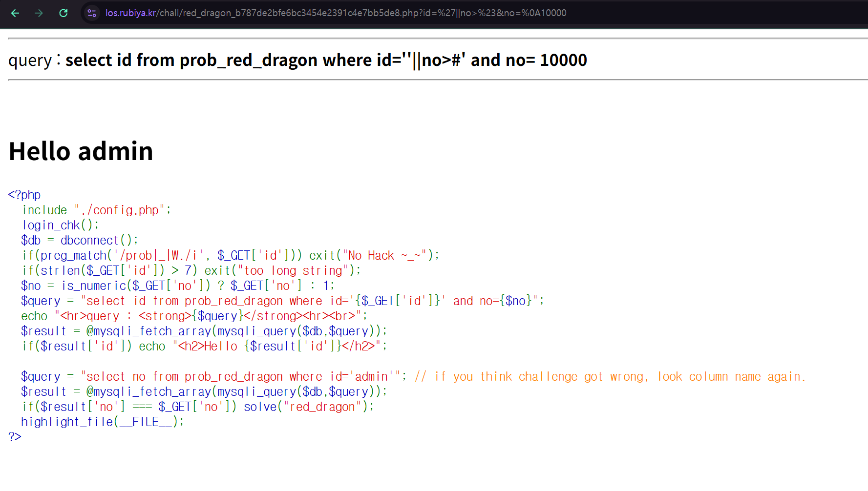
Task: Click the '$db = dbconnect();' line
Action: (x=80, y=240)
